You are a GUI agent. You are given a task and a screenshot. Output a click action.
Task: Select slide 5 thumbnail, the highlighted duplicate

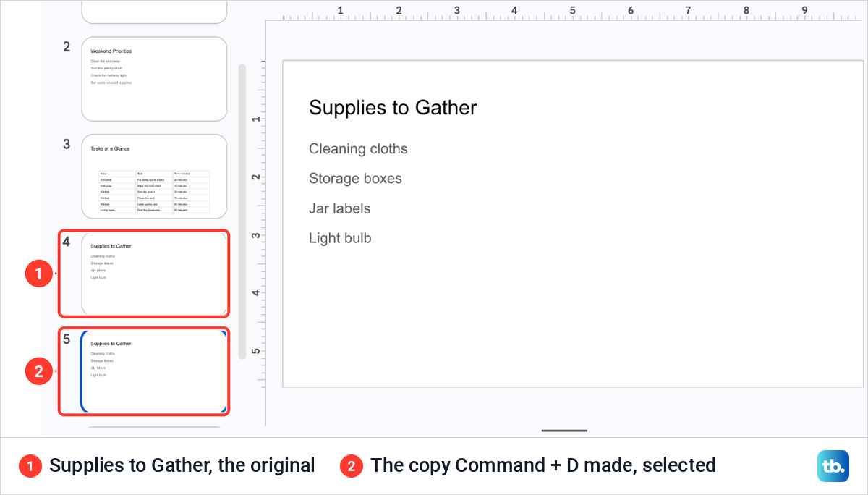tap(154, 371)
